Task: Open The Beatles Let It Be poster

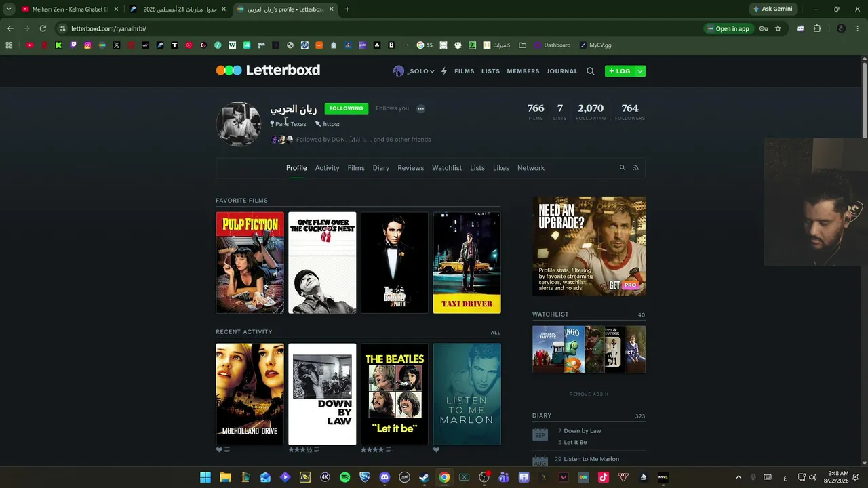Action: click(x=395, y=394)
